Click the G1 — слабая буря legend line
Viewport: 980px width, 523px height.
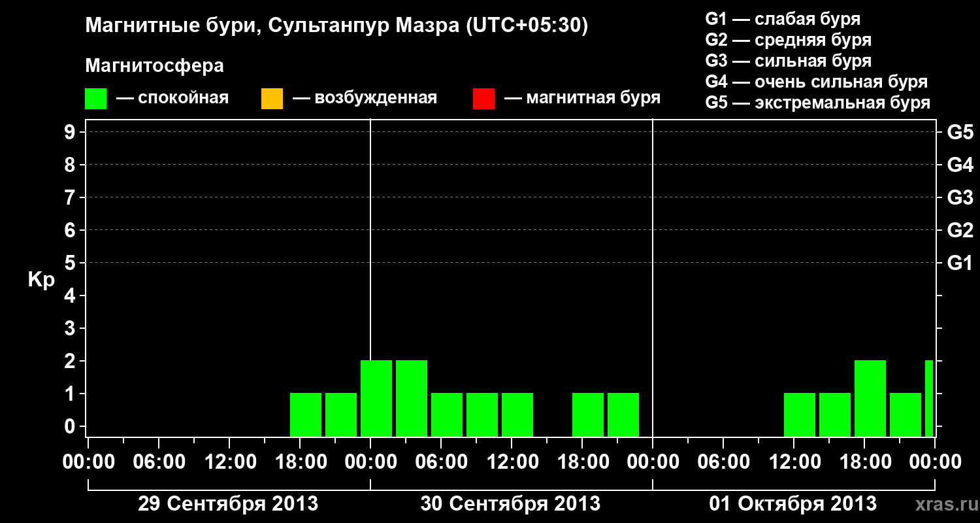coord(783,19)
